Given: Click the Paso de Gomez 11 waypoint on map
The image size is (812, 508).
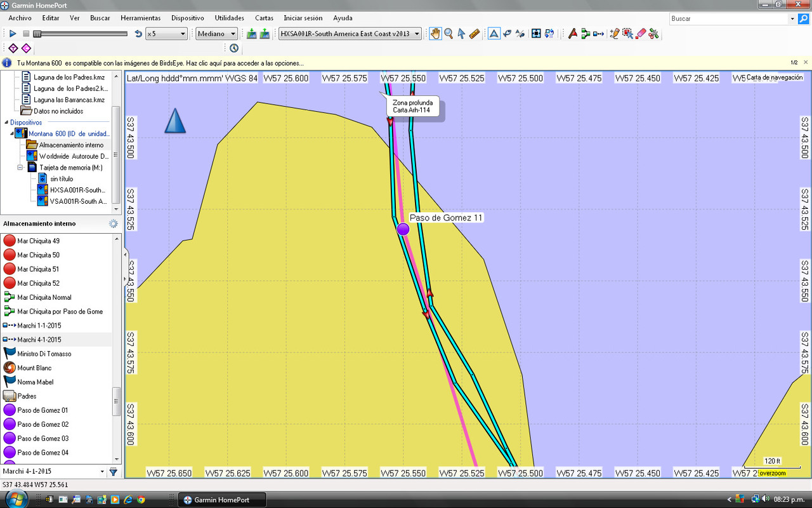Looking at the screenshot, I should point(403,229).
